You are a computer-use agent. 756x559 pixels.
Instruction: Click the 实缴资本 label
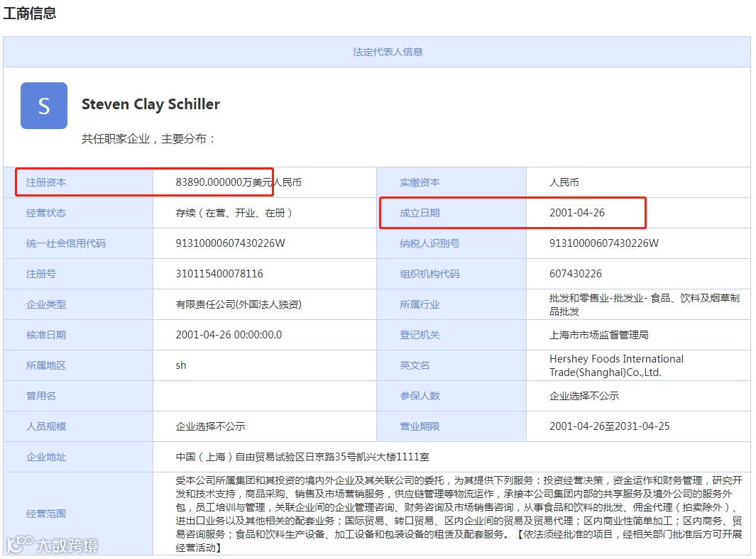pos(420,182)
